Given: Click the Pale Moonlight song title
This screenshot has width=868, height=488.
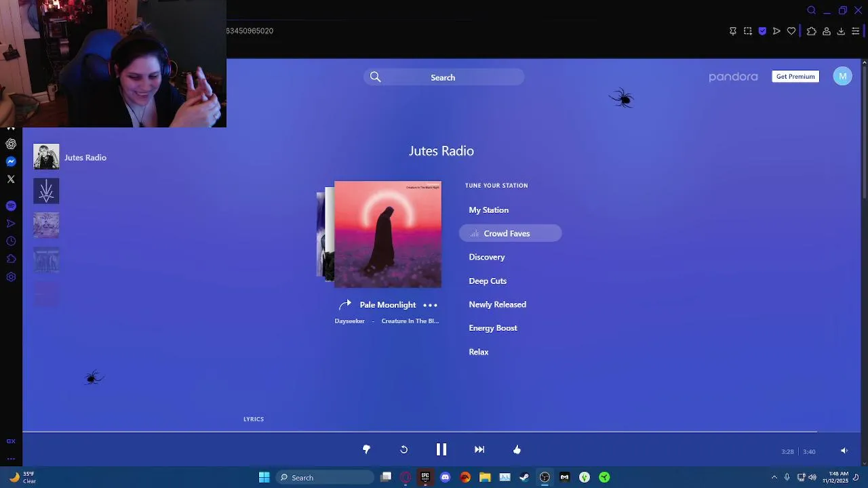Looking at the screenshot, I should click(388, 305).
